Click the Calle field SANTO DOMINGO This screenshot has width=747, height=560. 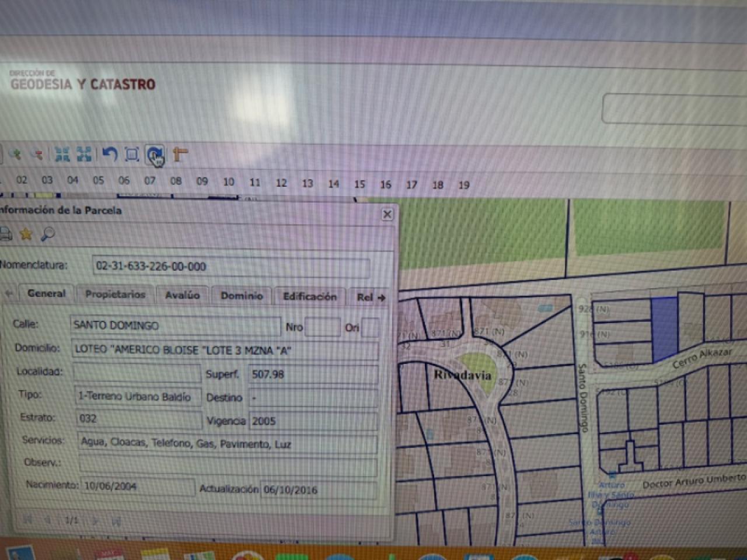click(175, 325)
